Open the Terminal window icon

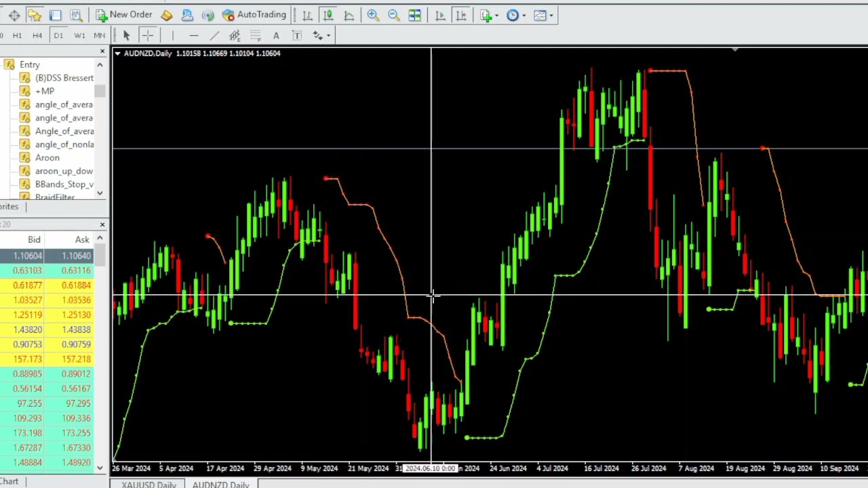[56, 14]
